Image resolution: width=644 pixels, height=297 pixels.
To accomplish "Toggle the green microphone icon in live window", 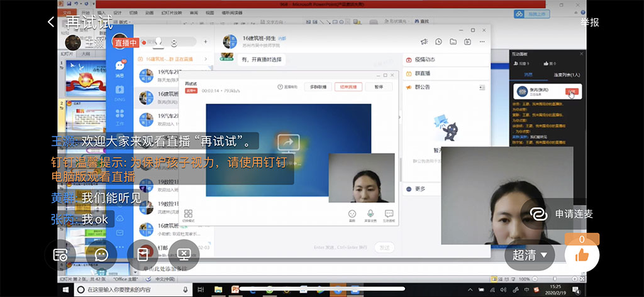I will pos(370,216).
